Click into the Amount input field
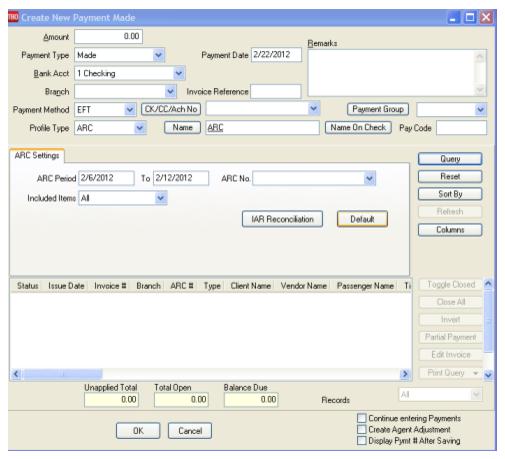 (109, 36)
